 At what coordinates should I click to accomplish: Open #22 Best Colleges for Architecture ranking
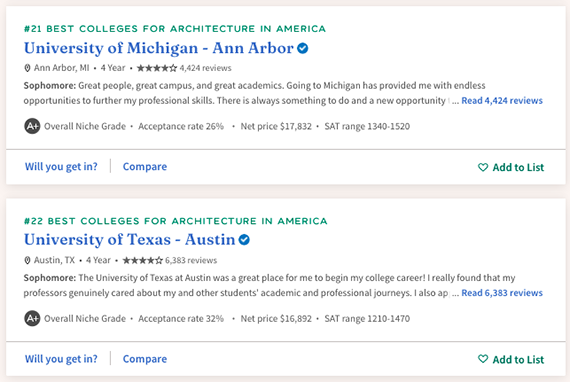tap(176, 221)
